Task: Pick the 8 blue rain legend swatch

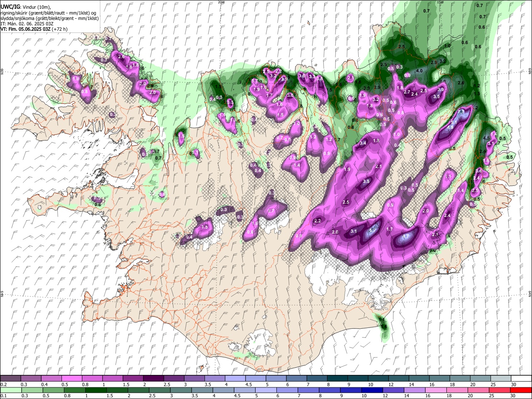Action: 330,390
